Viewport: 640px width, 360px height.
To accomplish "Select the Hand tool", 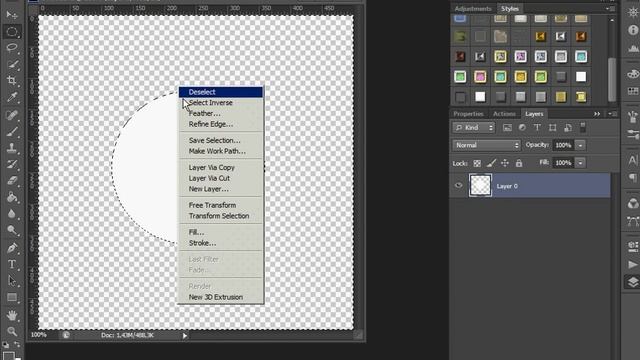I will point(12,315).
